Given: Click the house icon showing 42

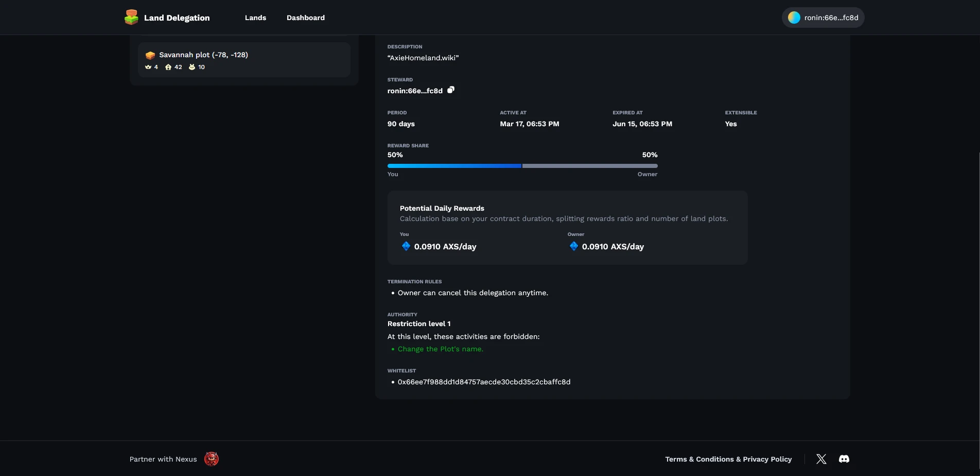Looking at the screenshot, I should point(168,67).
